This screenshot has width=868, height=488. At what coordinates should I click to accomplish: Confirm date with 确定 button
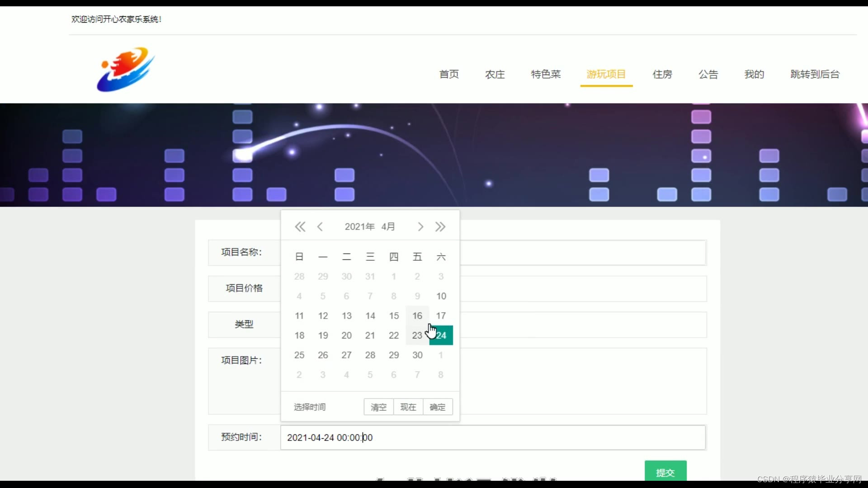coord(437,407)
